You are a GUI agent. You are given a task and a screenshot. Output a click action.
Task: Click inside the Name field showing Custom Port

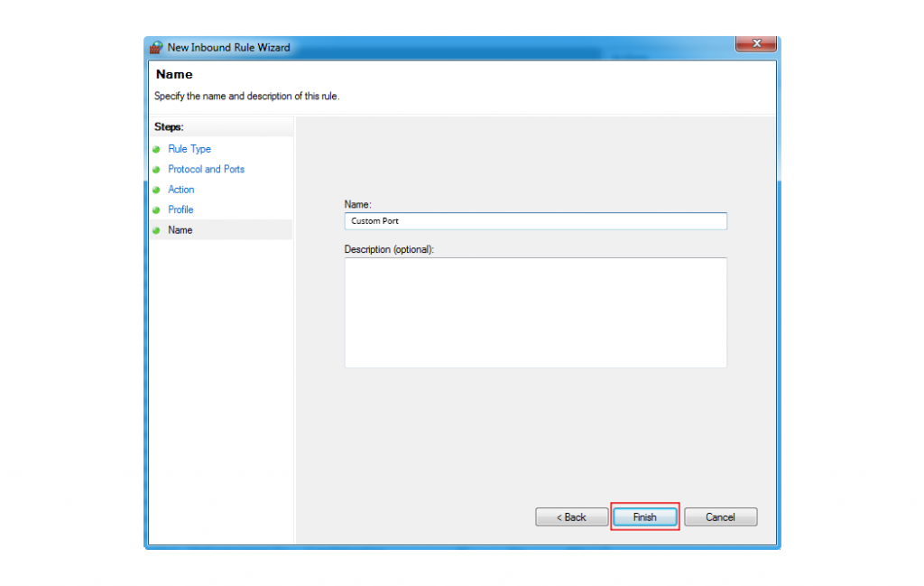[535, 220]
